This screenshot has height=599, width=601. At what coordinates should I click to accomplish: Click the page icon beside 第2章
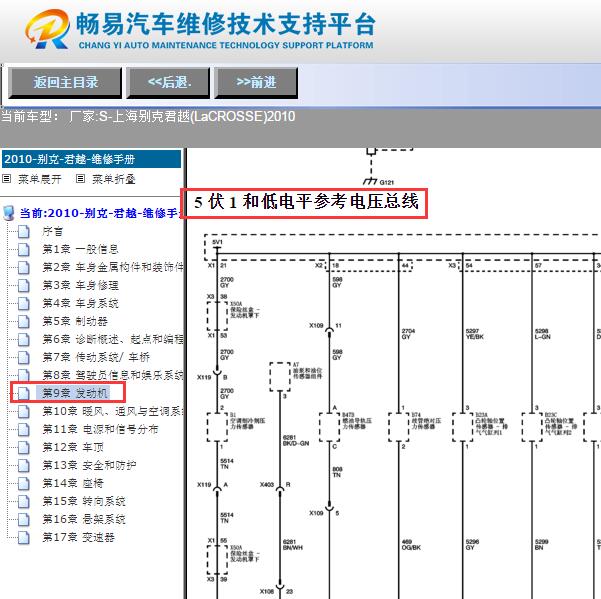pos(23,267)
